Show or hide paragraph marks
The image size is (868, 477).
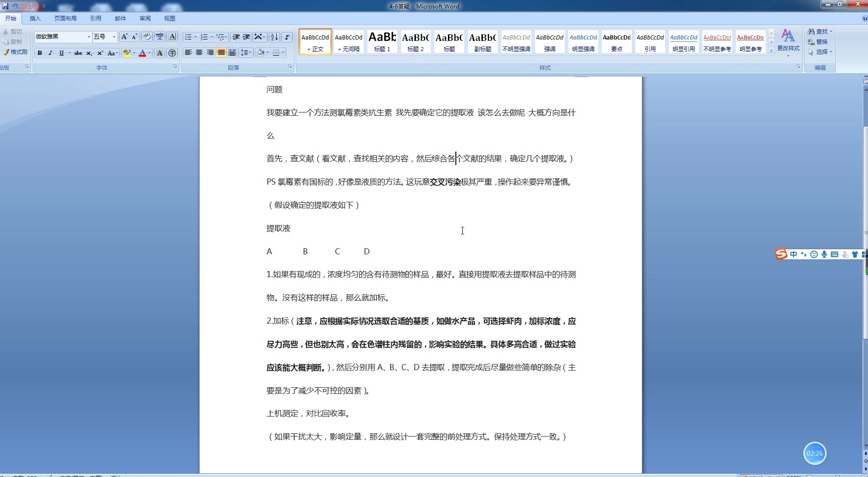(287, 37)
